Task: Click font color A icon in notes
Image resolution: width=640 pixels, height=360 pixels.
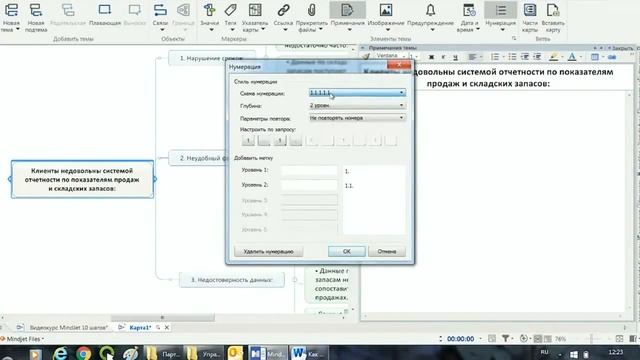Action: tap(572, 57)
